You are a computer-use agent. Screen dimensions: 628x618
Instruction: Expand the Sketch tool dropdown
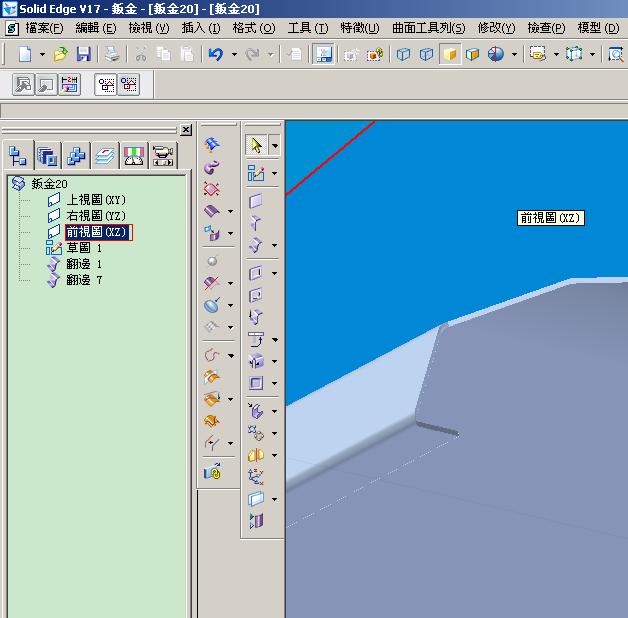click(274, 173)
